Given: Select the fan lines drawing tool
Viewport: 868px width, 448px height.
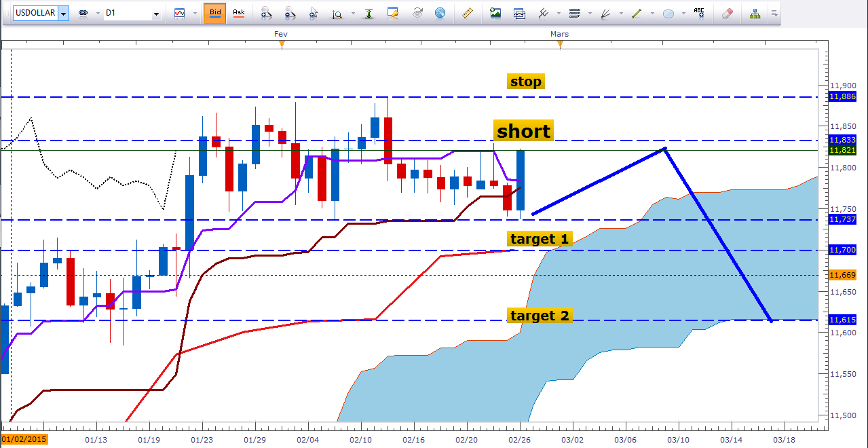Looking at the screenshot, I should [x=607, y=13].
